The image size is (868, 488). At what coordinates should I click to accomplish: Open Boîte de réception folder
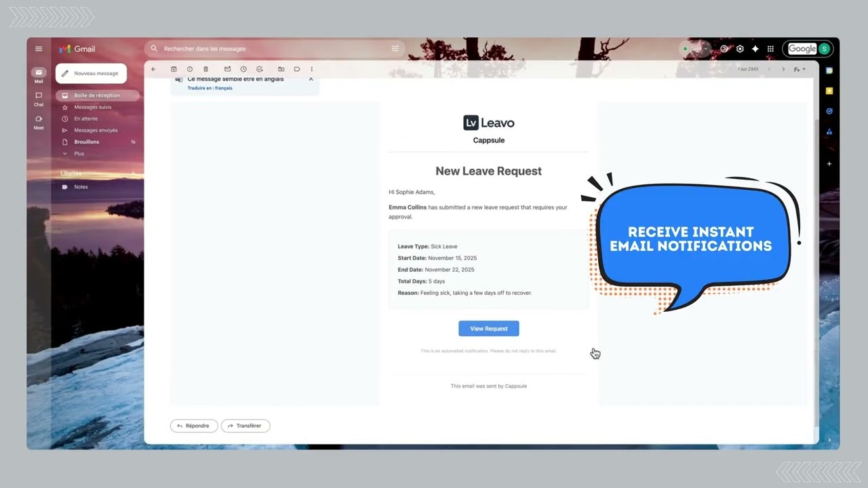(x=98, y=96)
